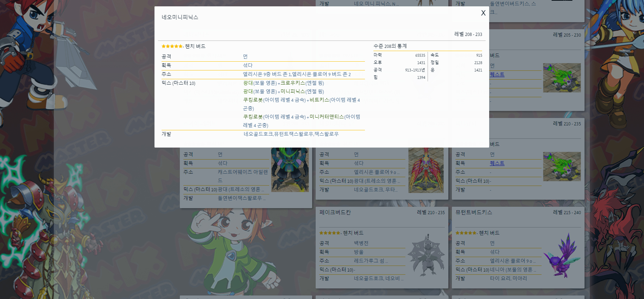Open 퀘스트 link in level 205 - 230 card
Viewport: 644px width, 299px height.
point(497,75)
